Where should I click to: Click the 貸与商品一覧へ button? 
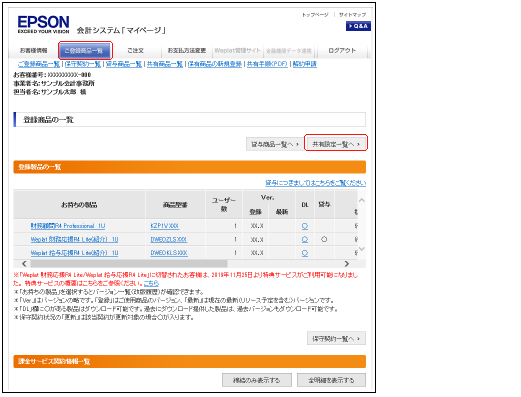pos(275,144)
